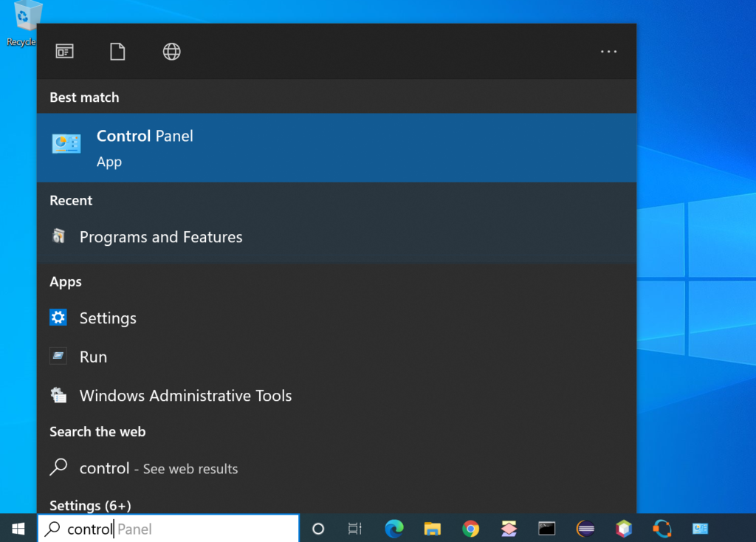Open Programs and Features from Recent
The width and height of the screenshot is (756, 542).
(161, 237)
